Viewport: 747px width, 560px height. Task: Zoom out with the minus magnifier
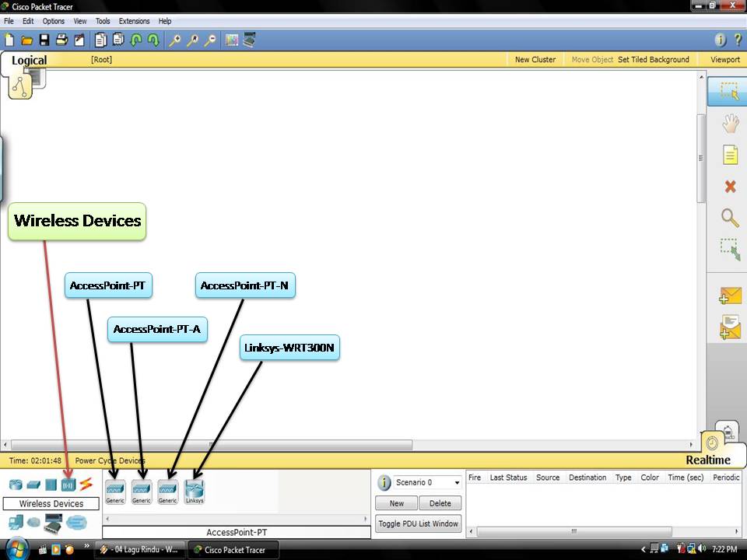[210, 40]
